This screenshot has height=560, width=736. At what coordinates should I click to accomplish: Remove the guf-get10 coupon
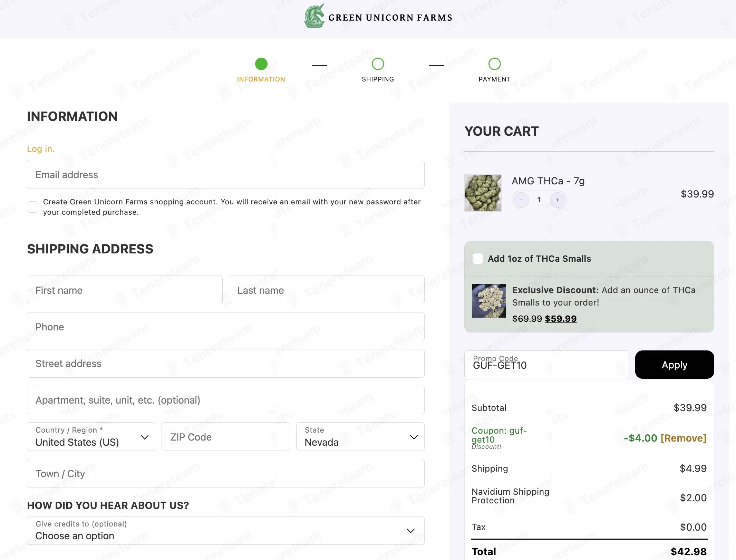[x=683, y=438]
